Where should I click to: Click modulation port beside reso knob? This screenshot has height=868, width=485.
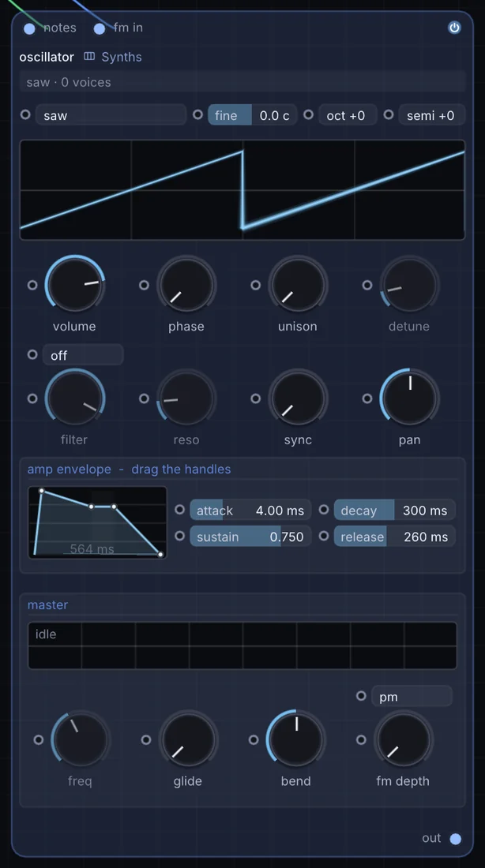click(x=144, y=398)
